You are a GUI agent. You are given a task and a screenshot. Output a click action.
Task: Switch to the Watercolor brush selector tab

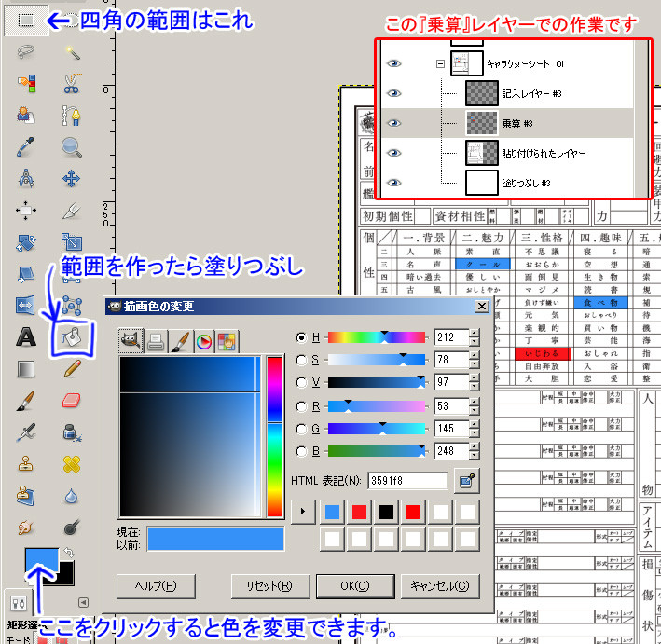point(180,341)
